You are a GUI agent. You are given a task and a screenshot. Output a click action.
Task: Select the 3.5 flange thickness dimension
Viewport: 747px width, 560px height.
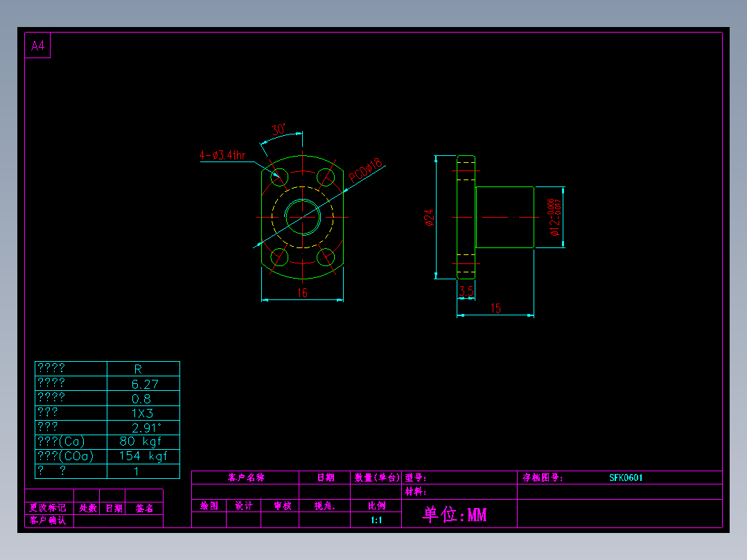(x=466, y=291)
